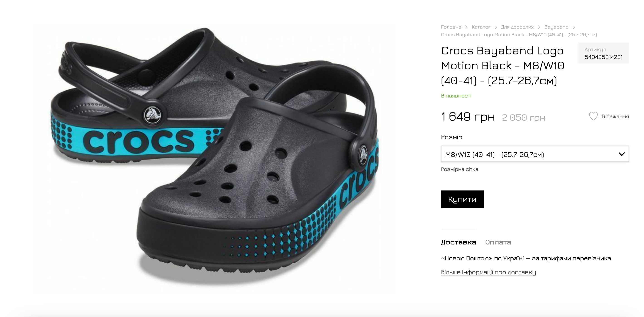The height and width of the screenshot is (317, 644).
Task: Click the В бажання wishlist label
Action: click(615, 116)
